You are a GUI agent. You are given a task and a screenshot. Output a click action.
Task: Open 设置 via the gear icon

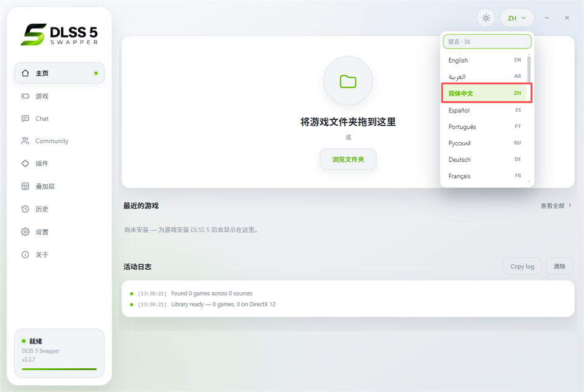click(x=26, y=232)
